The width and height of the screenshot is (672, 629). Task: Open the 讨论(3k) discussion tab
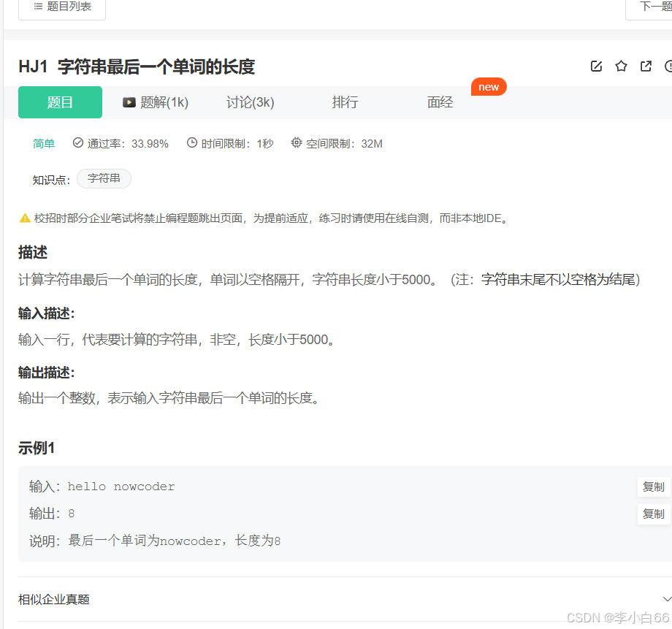coord(251,102)
